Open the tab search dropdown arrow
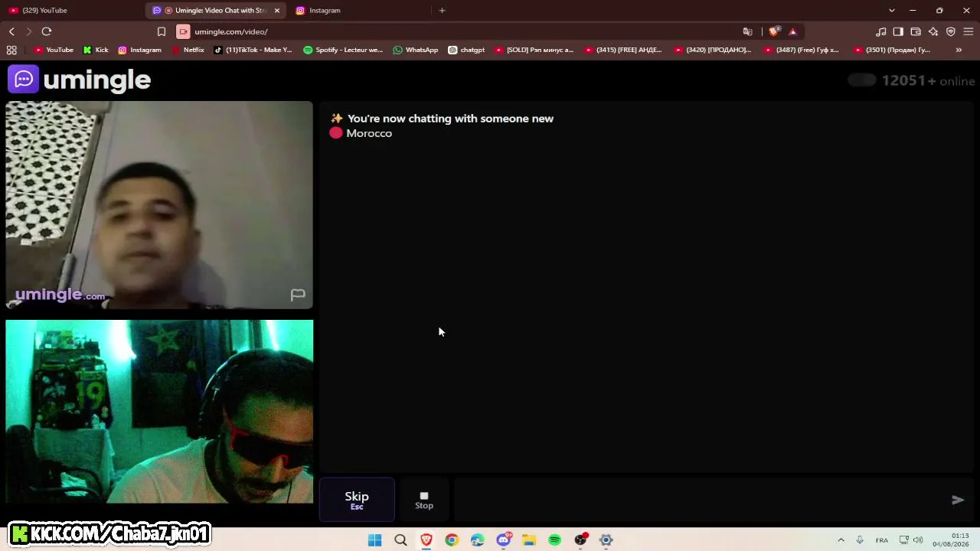Viewport: 980px width, 551px height. tap(891, 10)
